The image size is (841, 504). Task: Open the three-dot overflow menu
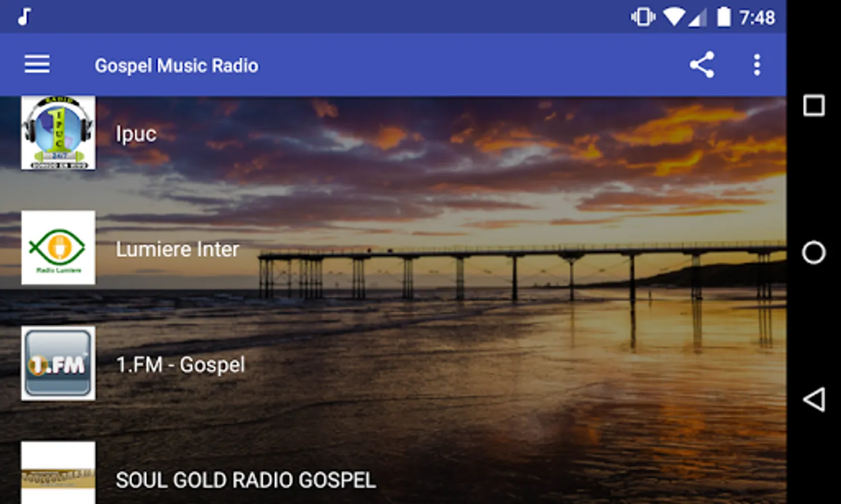click(x=756, y=65)
